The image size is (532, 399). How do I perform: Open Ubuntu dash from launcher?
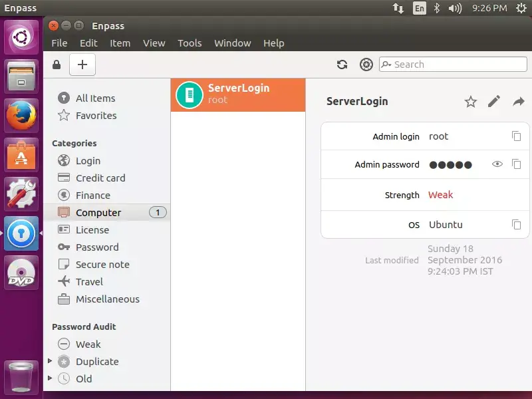[x=21, y=37]
